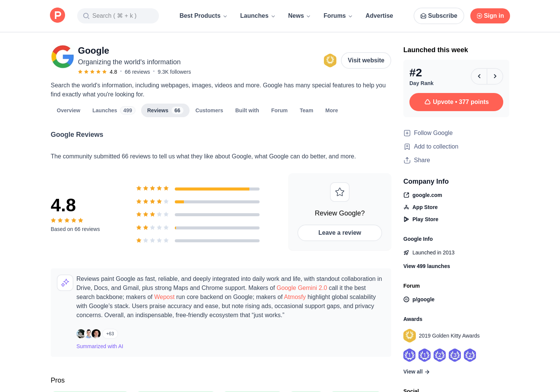
Task: Expand the Launches navigation dropdown
Action: 257,16
